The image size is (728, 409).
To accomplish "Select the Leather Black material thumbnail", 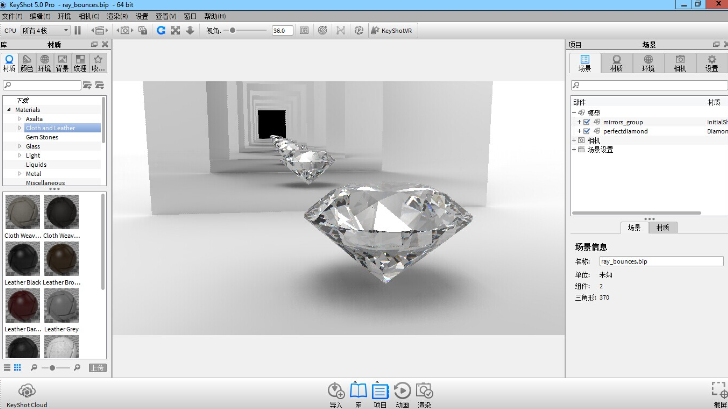I will 22,260.
